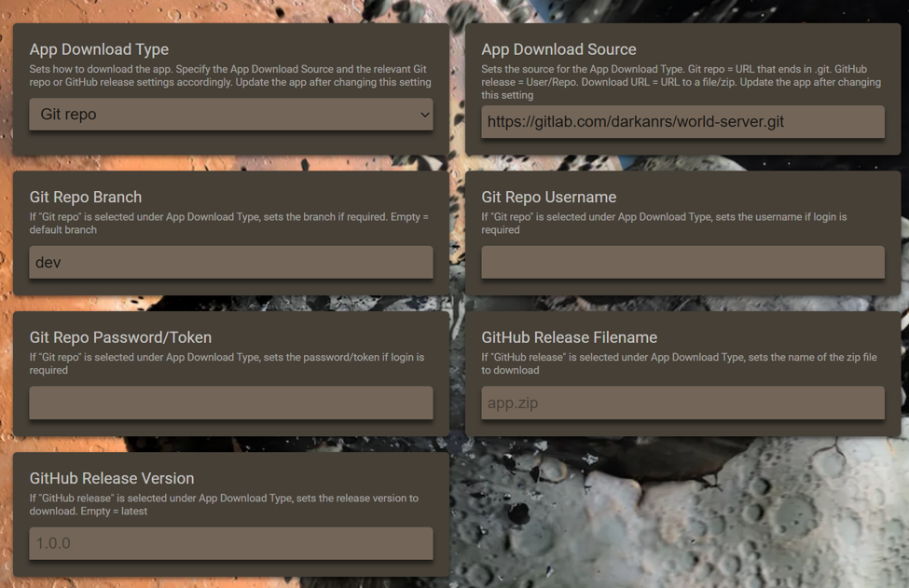
Task: Click the GitHub Release Filename description text
Action: (x=679, y=363)
